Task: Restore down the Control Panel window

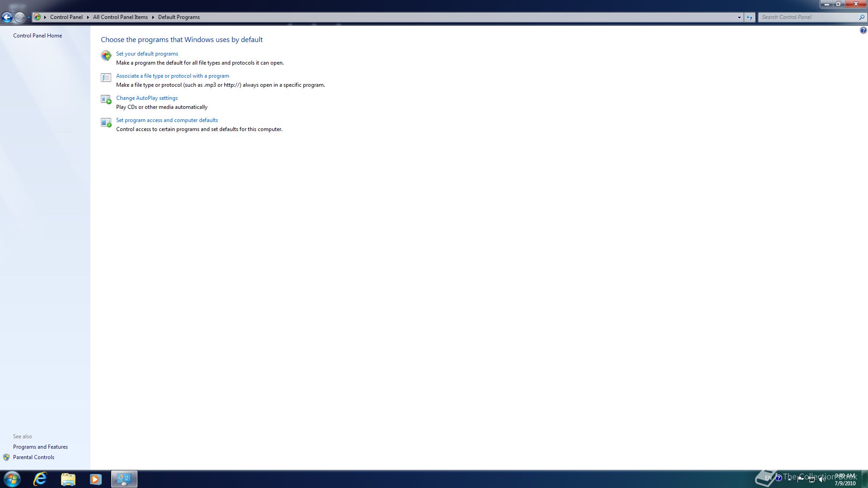Action: click(x=839, y=4)
